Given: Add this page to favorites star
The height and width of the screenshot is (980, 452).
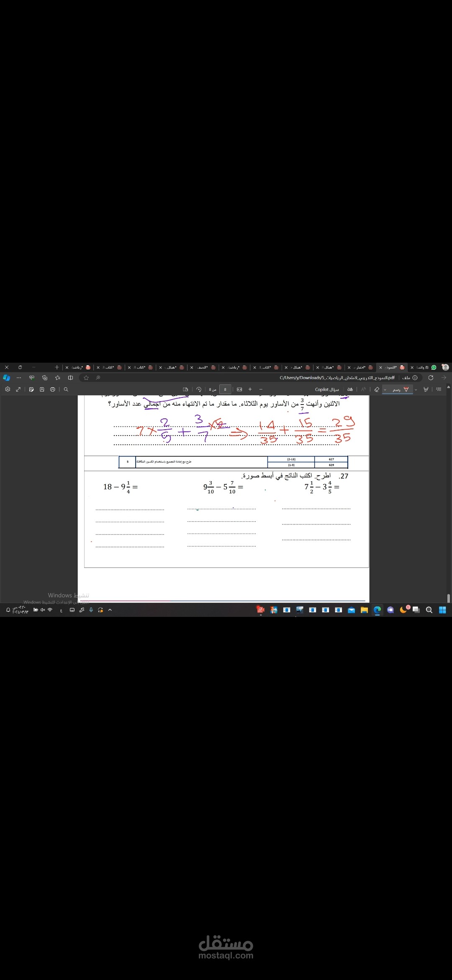Looking at the screenshot, I should coord(86,377).
